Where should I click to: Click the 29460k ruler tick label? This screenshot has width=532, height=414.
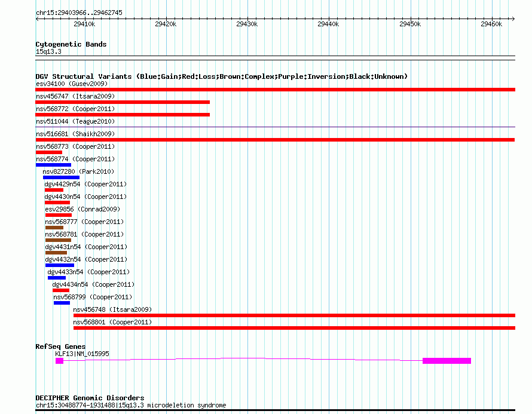491,24
